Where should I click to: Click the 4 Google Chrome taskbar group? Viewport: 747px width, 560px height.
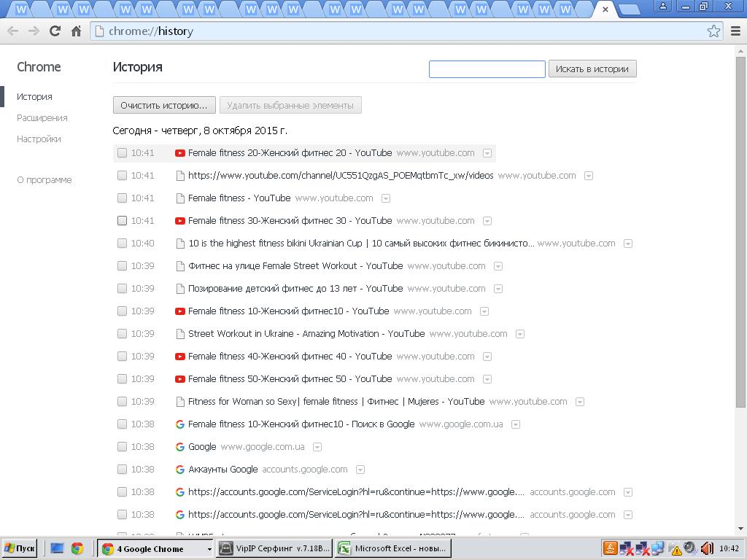click(x=155, y=548)
